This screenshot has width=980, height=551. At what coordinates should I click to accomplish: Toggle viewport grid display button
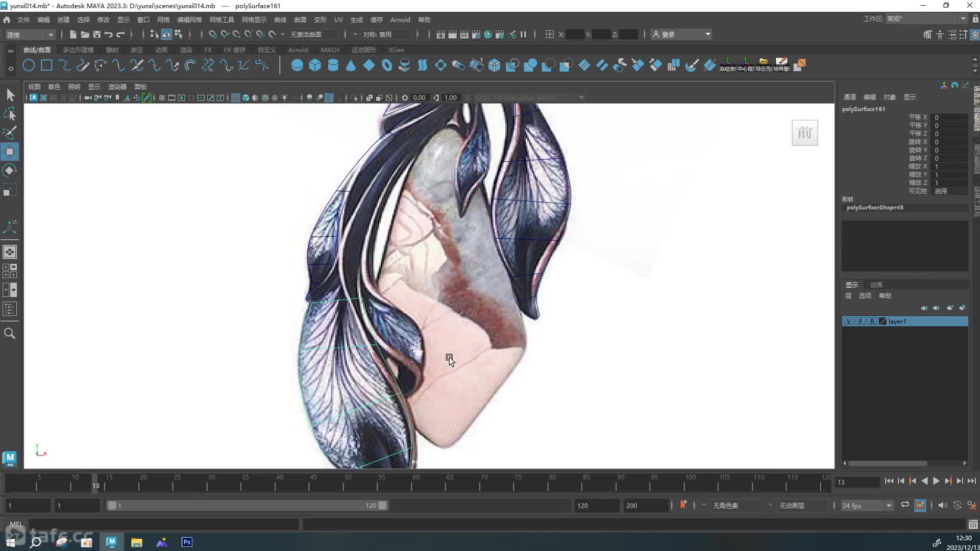click(x=162, y=97)
